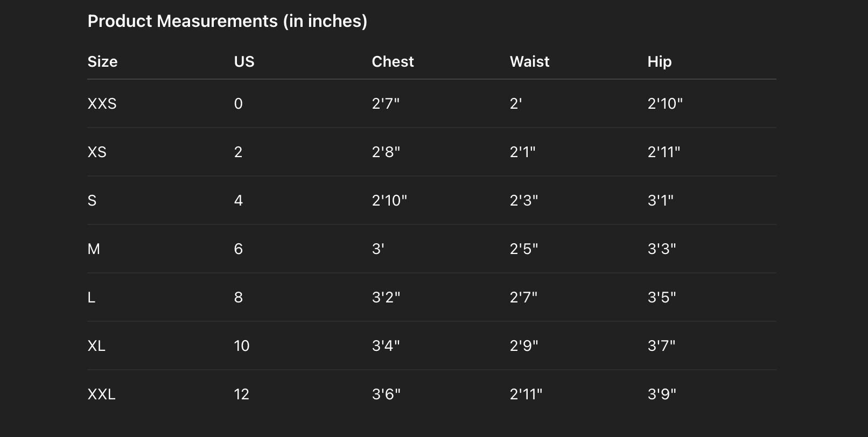Select hip value 3'7" for XL
This screenshot has height=437, width=868.
tap(661, 346)
